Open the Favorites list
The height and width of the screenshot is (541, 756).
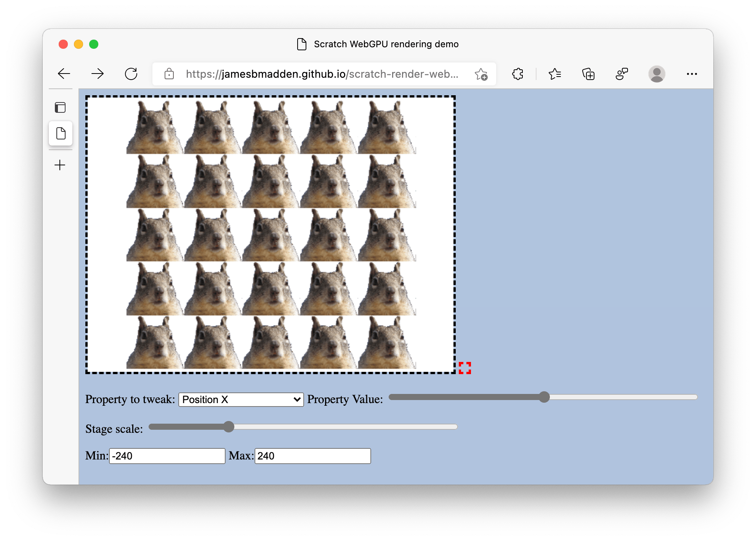tap(555, 74)
